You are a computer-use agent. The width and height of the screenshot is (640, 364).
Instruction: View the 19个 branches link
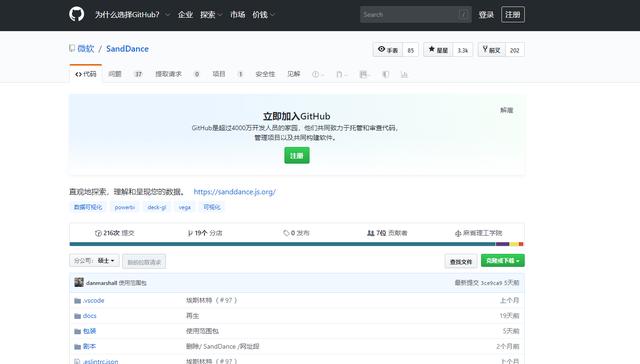205,233
